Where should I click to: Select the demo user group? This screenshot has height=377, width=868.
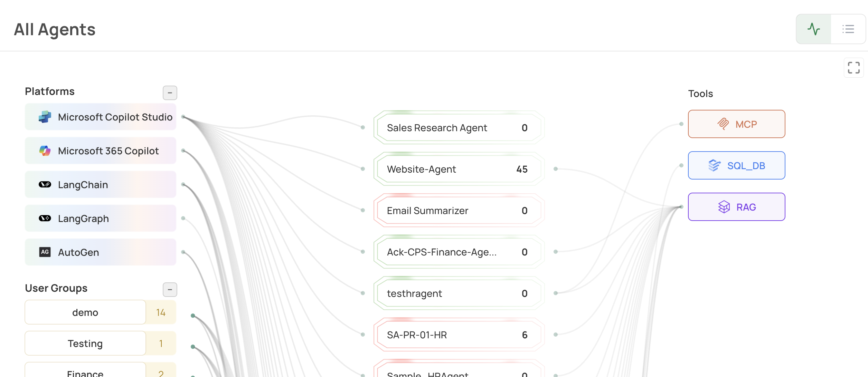tap(85, 312)
